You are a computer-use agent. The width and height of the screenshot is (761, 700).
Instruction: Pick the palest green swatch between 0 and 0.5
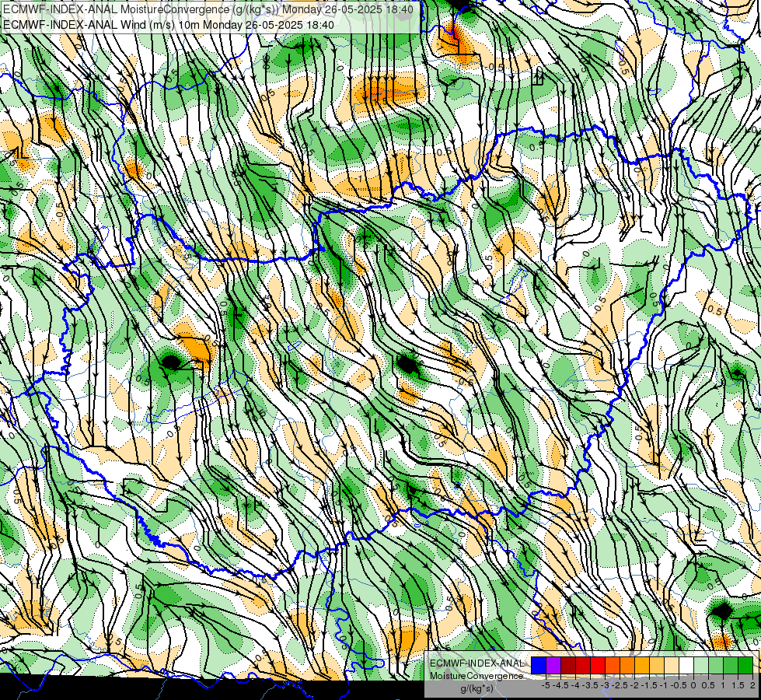point(701,666)
